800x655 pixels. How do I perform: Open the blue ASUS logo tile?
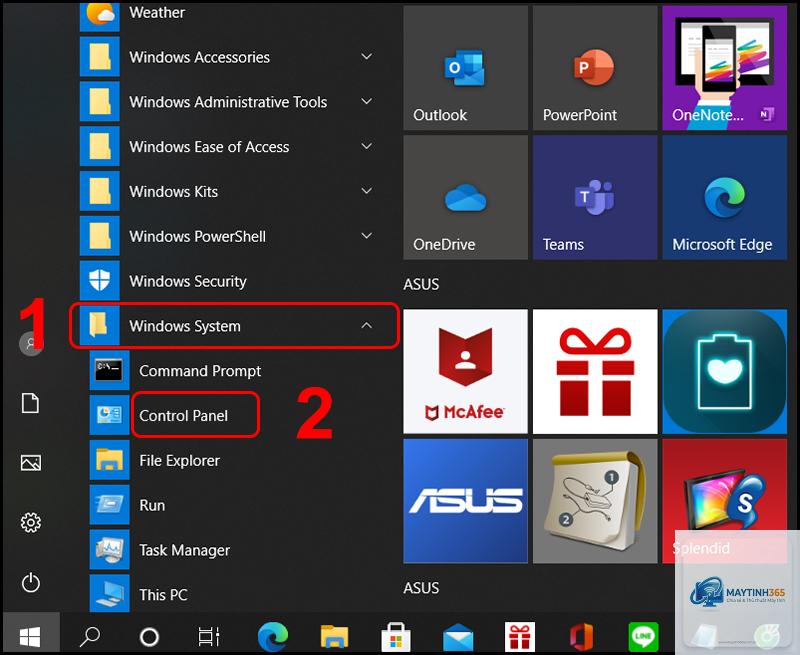pyautogui.click(x=465, y=501)
